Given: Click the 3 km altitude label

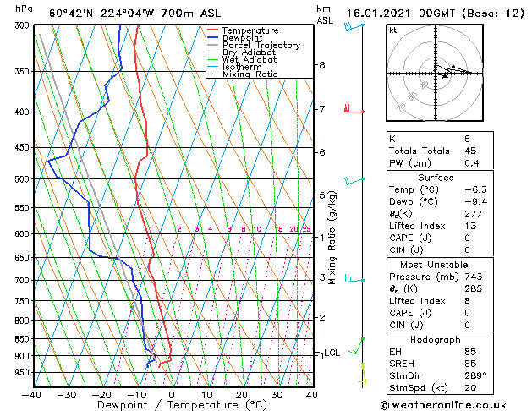Looking at the screenshot, I should [x=322, y=277].
